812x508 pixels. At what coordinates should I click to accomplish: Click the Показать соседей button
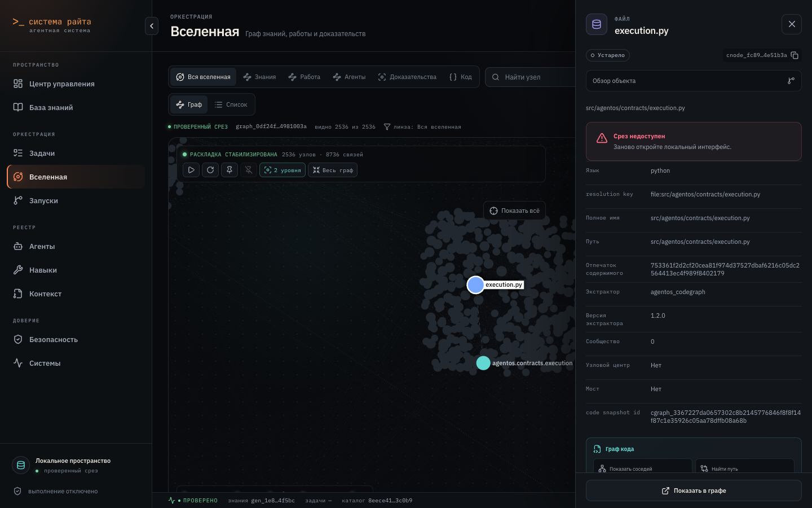[643, 468]
